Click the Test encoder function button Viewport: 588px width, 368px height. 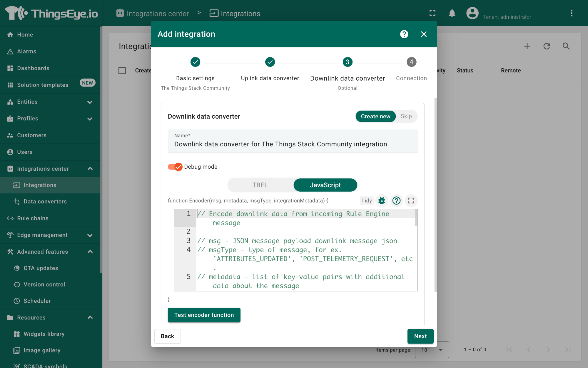(204, 315)
